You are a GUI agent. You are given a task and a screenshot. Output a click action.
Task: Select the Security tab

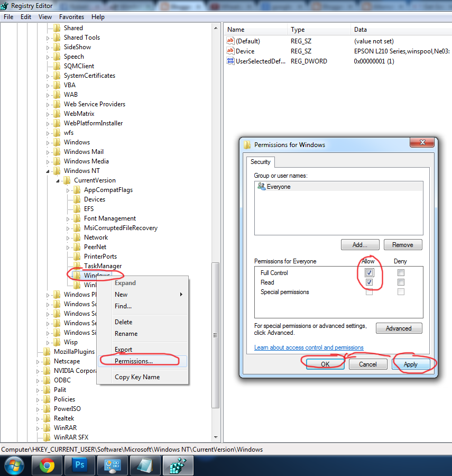coord(260,162)
